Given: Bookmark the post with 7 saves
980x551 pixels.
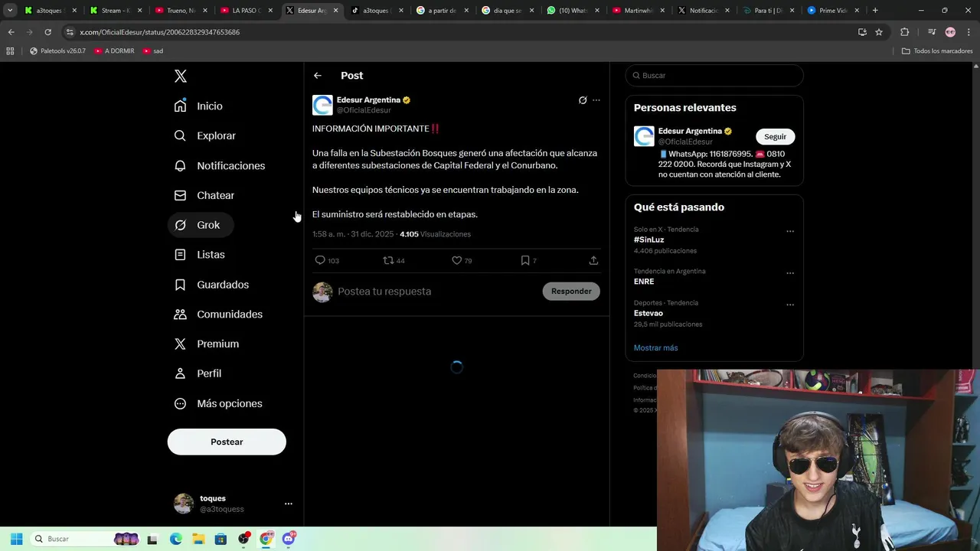Looking at the screenshot, I should pos(528,260).
